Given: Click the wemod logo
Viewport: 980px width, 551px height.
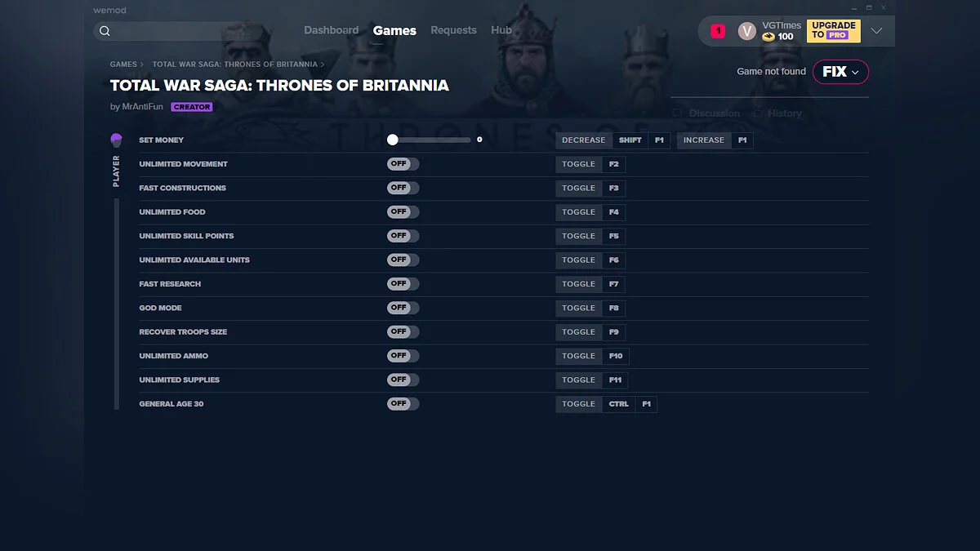Looking at the screenshot, I should (x=110, y=10).
